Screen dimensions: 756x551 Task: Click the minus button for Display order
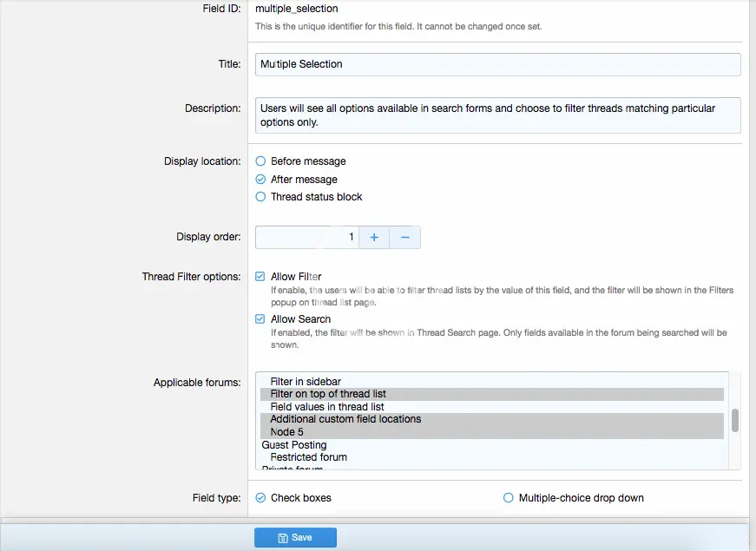point(405,237)
